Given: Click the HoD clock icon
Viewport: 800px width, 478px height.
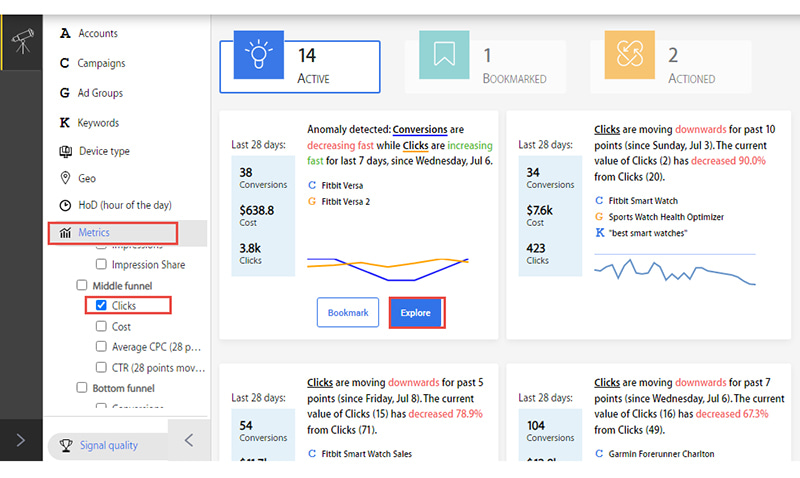Looking at the screenshot, I should click(x=65, y=205).
